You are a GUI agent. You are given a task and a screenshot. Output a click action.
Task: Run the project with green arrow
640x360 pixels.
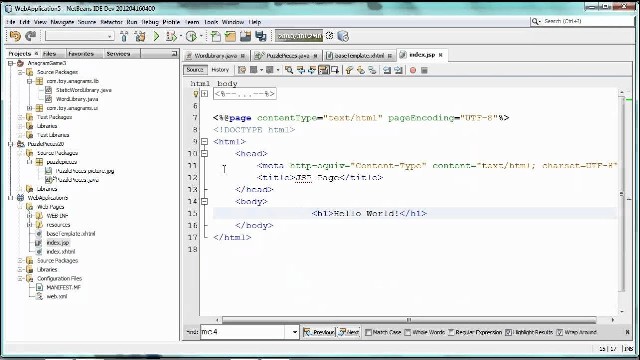[x=156, y=36]
